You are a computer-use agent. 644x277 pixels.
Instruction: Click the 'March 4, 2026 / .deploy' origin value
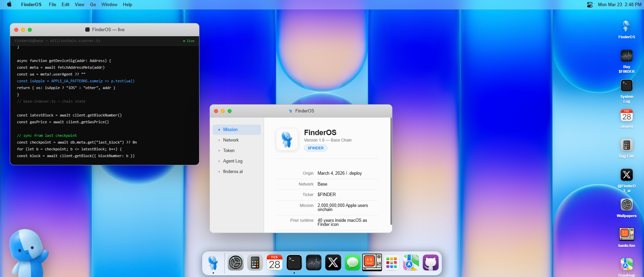tap(340, 173)
